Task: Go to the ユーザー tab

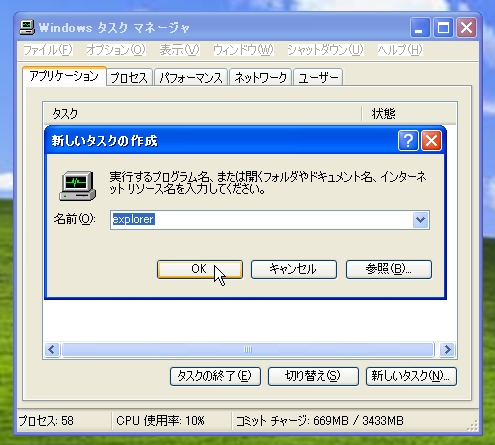Action: 318,77
